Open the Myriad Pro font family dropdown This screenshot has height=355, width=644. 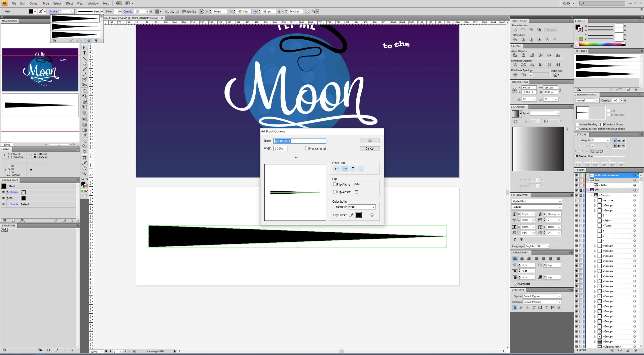[536, 201]
